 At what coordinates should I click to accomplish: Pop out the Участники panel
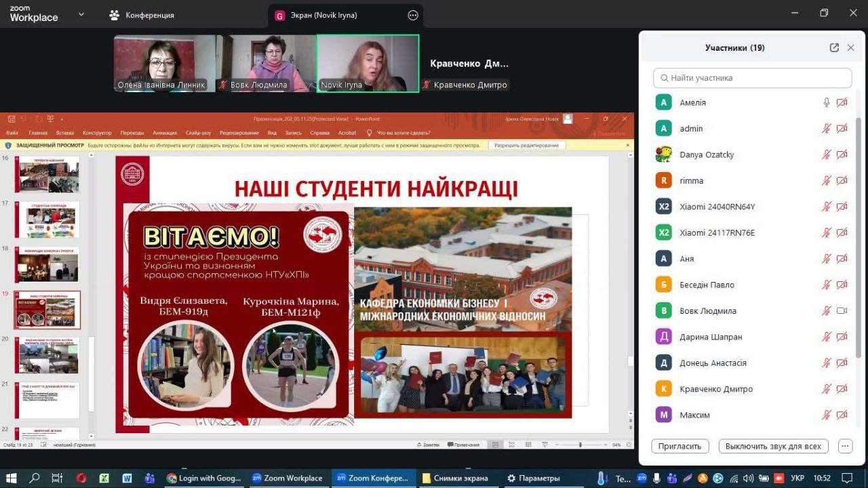(x=833, y=47)
